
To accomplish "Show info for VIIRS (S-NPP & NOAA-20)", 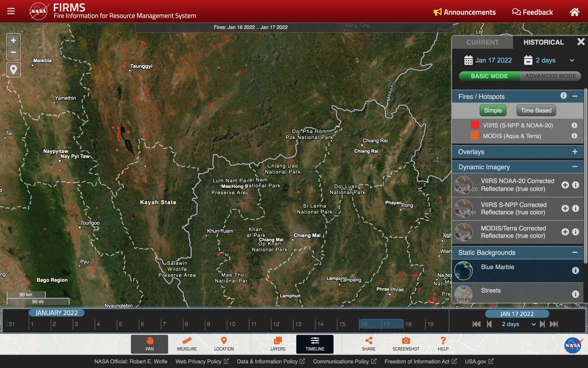I will tap(574, 125).
